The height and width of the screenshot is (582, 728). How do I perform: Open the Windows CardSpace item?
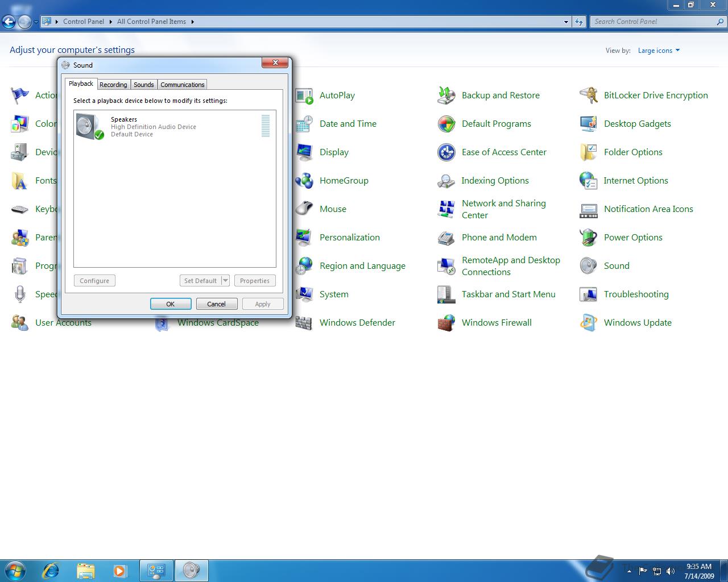coord(218,323)
